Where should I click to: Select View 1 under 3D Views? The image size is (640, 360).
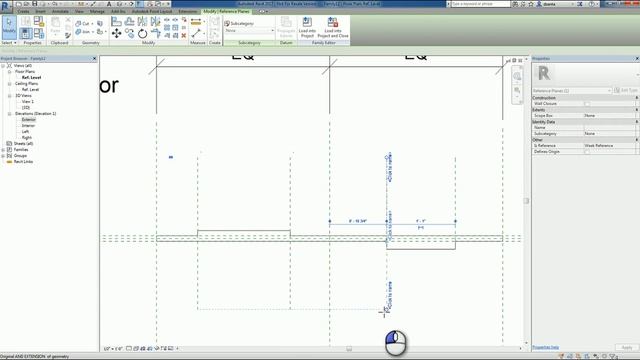(x=28, y=101)
